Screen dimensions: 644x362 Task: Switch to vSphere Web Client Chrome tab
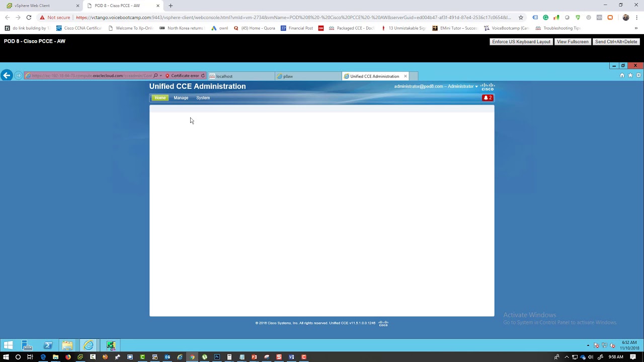[42, 6]
